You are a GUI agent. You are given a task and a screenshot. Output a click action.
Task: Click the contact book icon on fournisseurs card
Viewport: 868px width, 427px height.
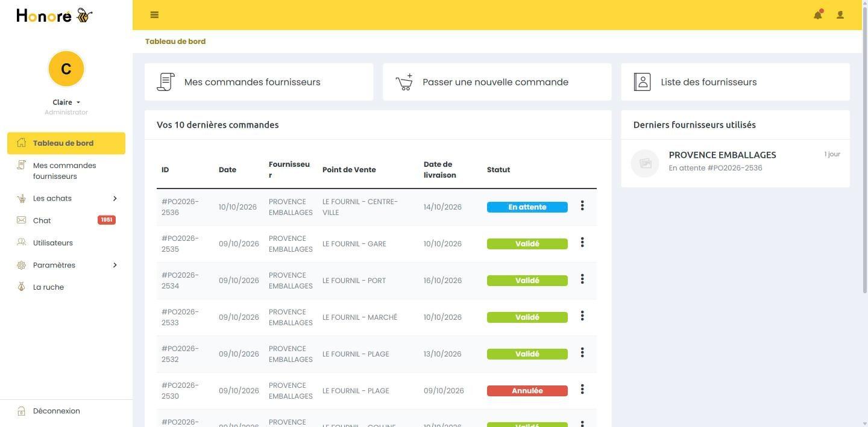(x=643, y=82)
